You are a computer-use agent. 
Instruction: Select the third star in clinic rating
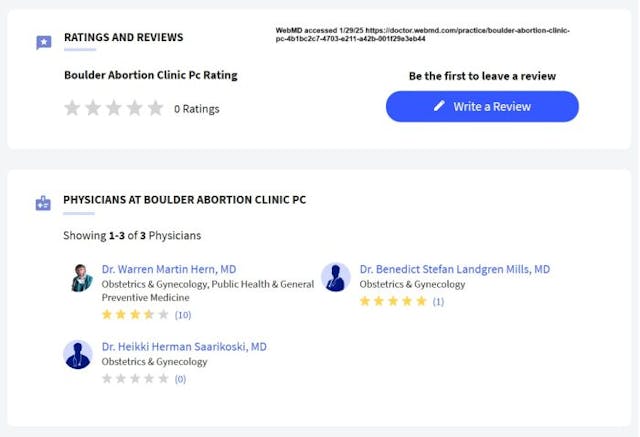114,108
